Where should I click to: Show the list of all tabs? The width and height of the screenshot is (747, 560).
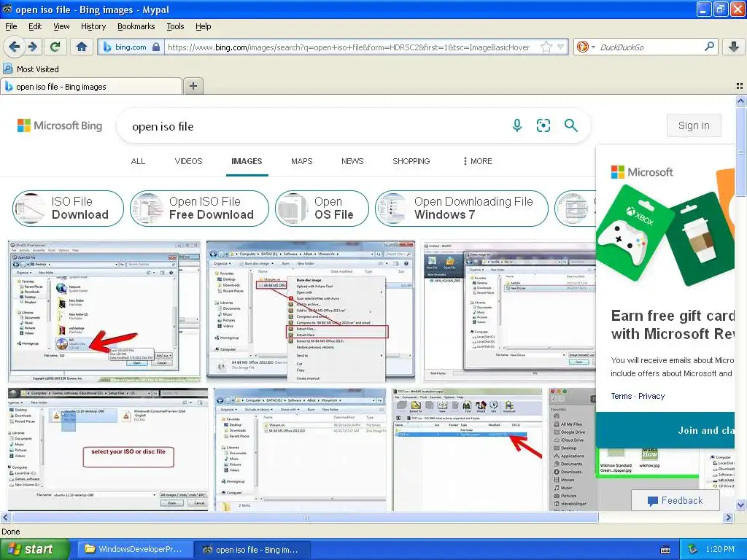pyautogui.click(x=740, y=86)
